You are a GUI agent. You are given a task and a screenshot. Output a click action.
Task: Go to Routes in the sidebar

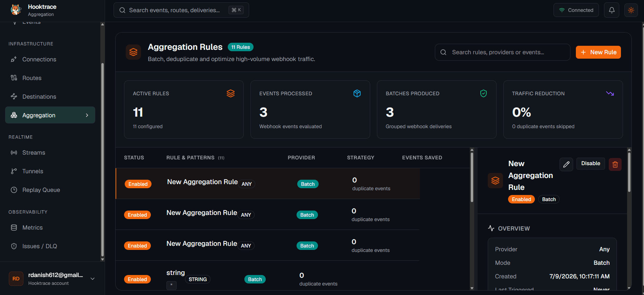50,78
